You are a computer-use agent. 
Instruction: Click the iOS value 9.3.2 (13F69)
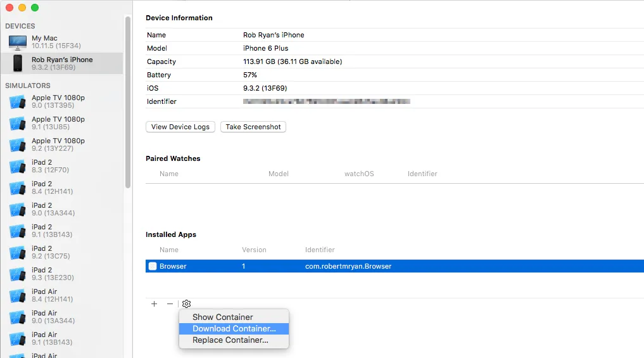(265, 88)
